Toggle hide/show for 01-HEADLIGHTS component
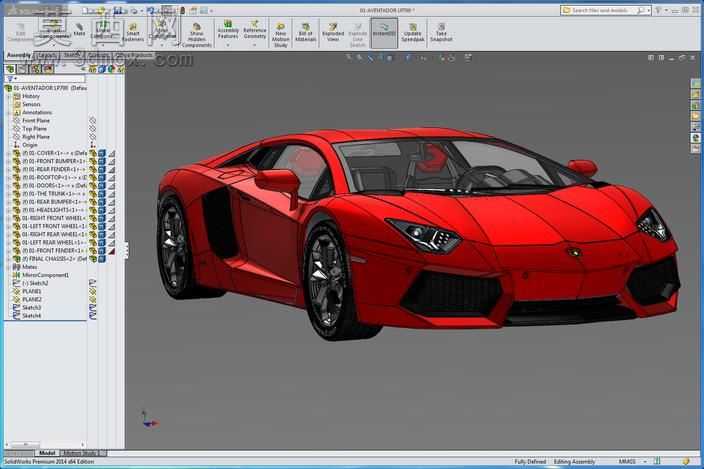Screen dimensions: 704x469 93,210
